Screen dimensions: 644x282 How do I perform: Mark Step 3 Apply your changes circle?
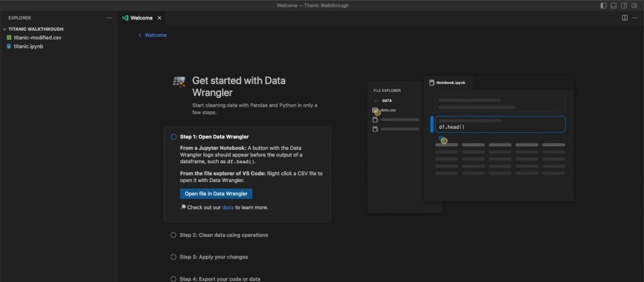[x=173, y=257]
